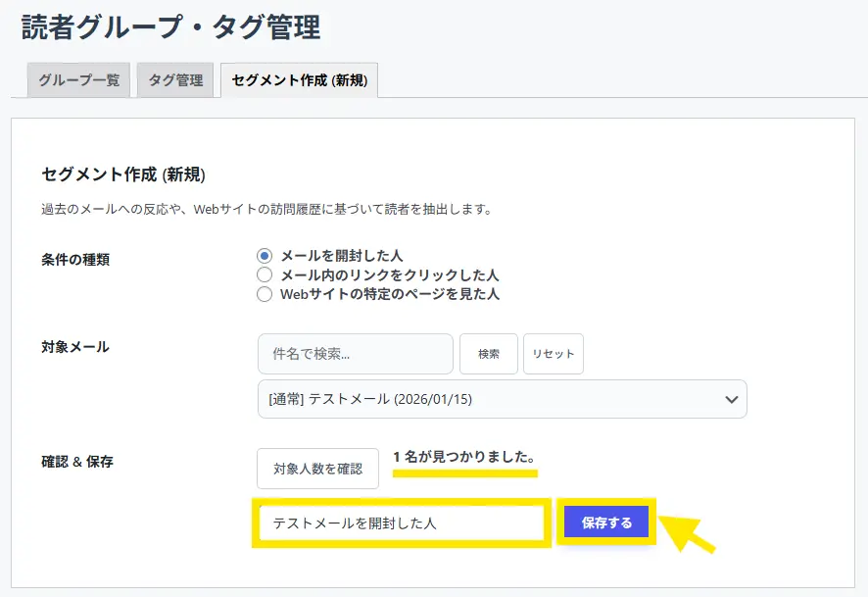868x597 pixels.
Task: Click the セグメント作成 (新規) section heading
Action: click(122, 174)
